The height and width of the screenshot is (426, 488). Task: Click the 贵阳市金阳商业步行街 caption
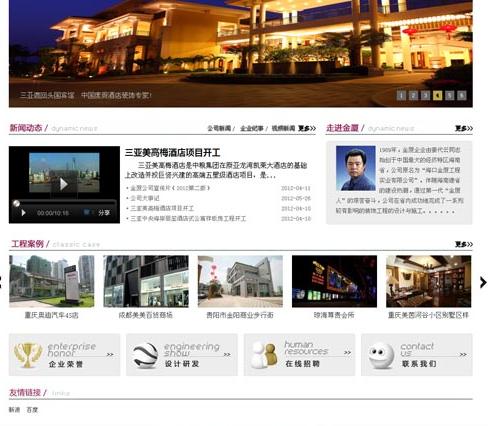(240, 315)
